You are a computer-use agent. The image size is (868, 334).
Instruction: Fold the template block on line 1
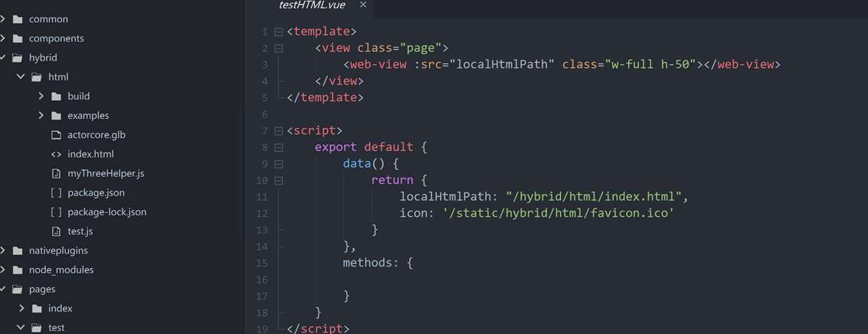coord(278,31)
